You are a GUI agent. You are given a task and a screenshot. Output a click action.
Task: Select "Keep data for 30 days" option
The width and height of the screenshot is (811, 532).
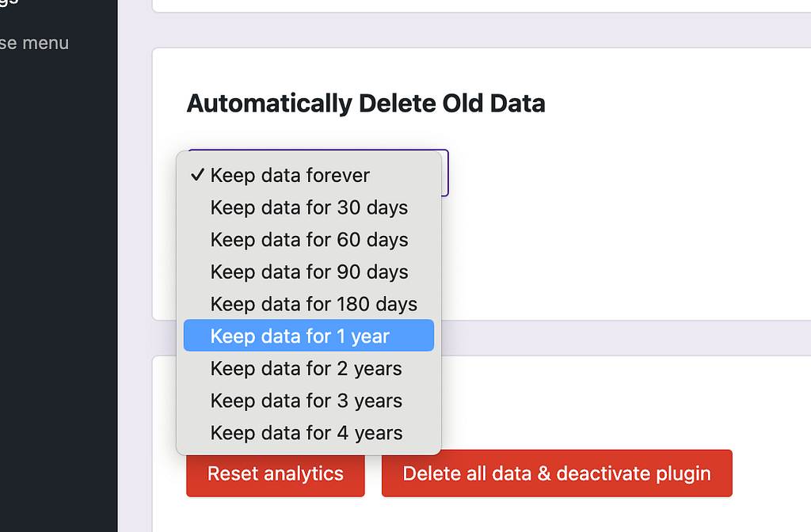pyautogui.click(x=308, y=207)
